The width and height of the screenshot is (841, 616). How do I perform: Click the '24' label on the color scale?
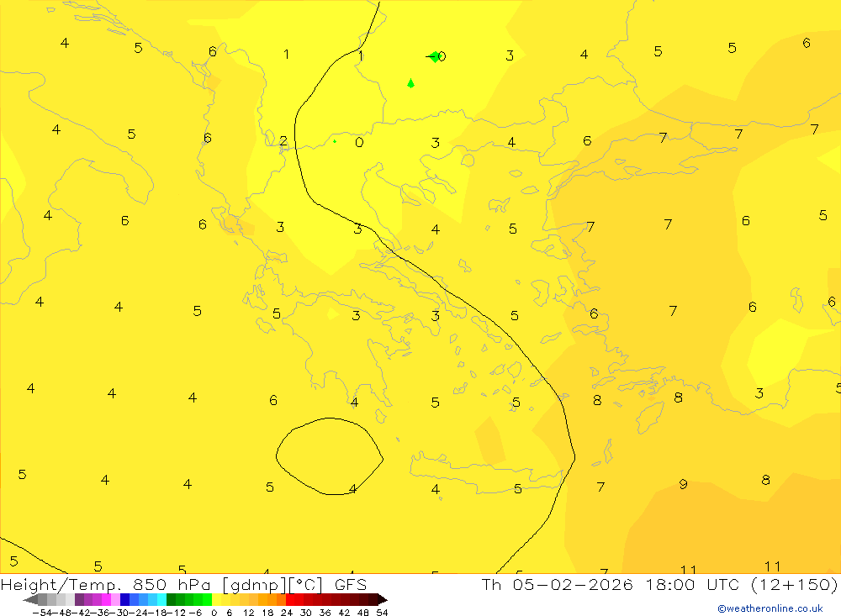coord(287,613)
